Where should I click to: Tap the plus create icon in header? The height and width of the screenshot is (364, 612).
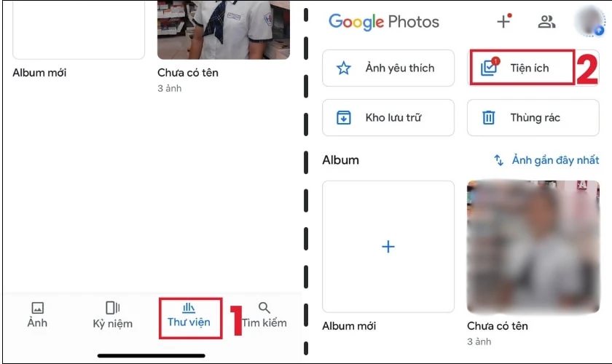[x=504, y=21]
